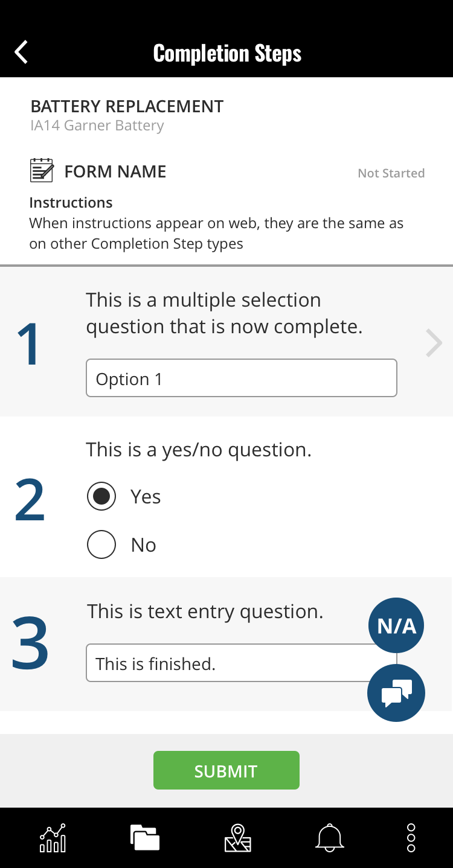The image size is (453, 868).
Task: Open the Option 1 selection field
Action: click(x=241, y=378)
